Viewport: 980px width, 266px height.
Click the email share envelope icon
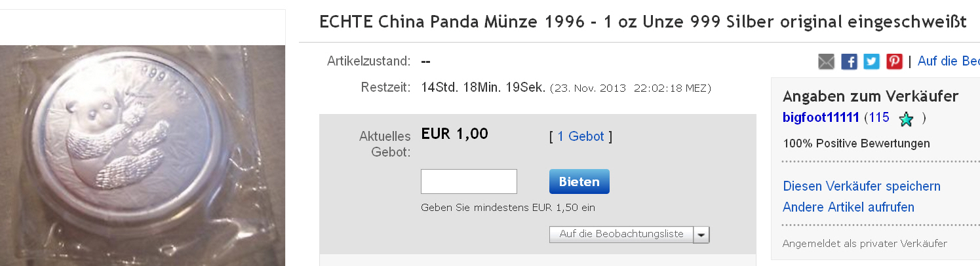pos(827,62)
